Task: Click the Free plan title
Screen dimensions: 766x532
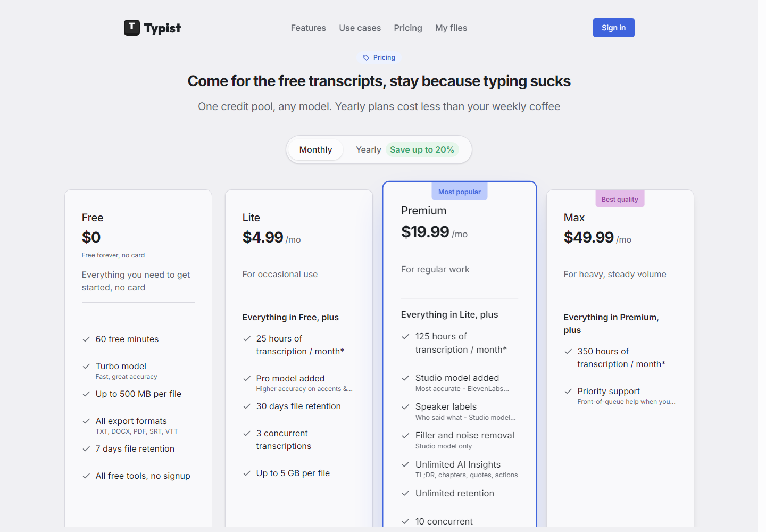Action: coord(93,218)
